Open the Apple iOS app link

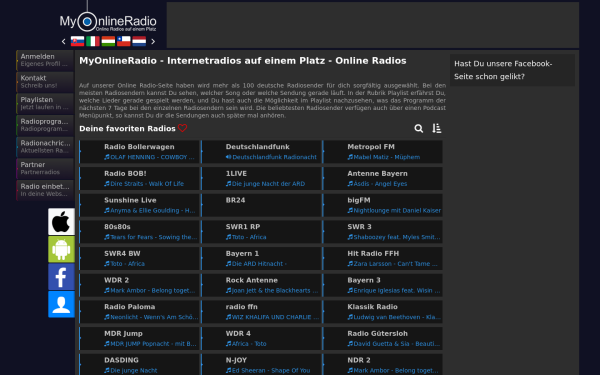tap(61, 222)
